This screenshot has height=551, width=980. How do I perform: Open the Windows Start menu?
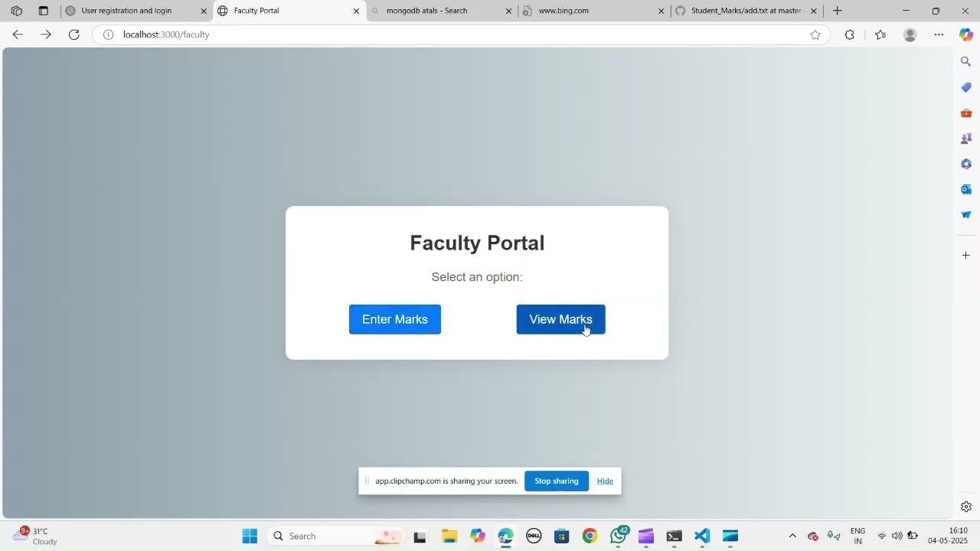250,536
